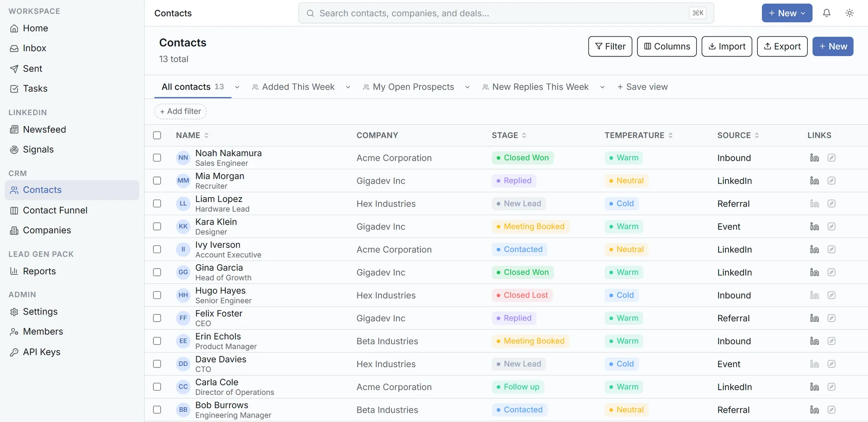This screenshot has width=868, height=422.
Task: Open All contacts view chevron menu
Action: (237, 87)
